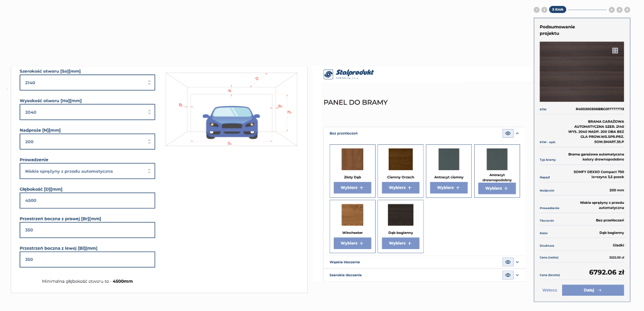
Task: Collapse the Bez przetłoczeń section
Action: click(517, 134)
